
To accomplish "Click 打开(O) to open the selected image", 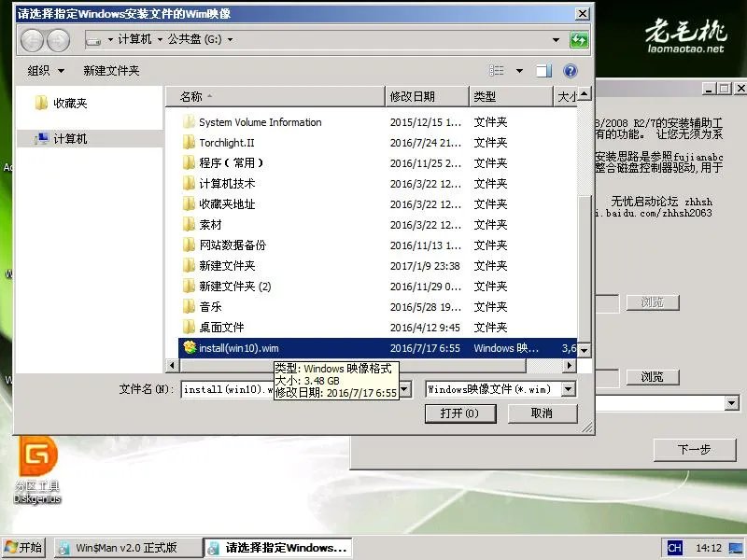I will [x=459, y=413].
